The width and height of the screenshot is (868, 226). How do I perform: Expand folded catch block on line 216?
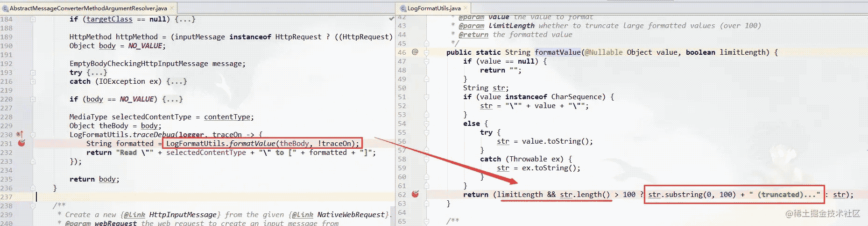(33, 81)
